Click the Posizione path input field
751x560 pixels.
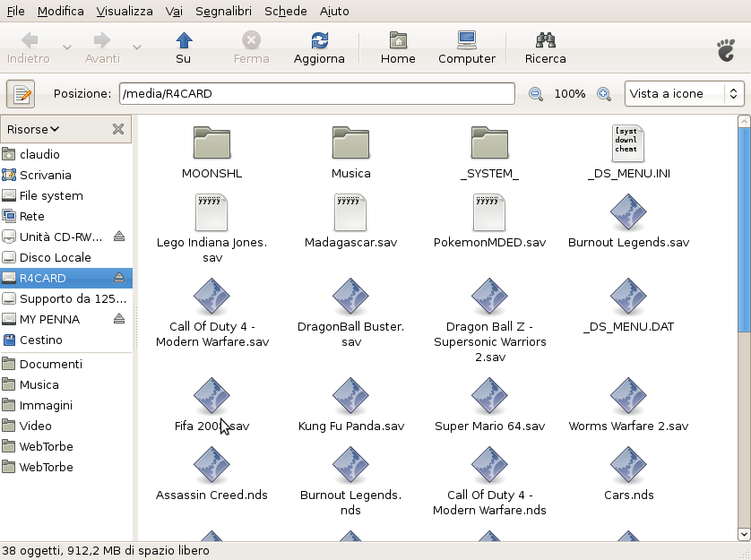point(317,93)
